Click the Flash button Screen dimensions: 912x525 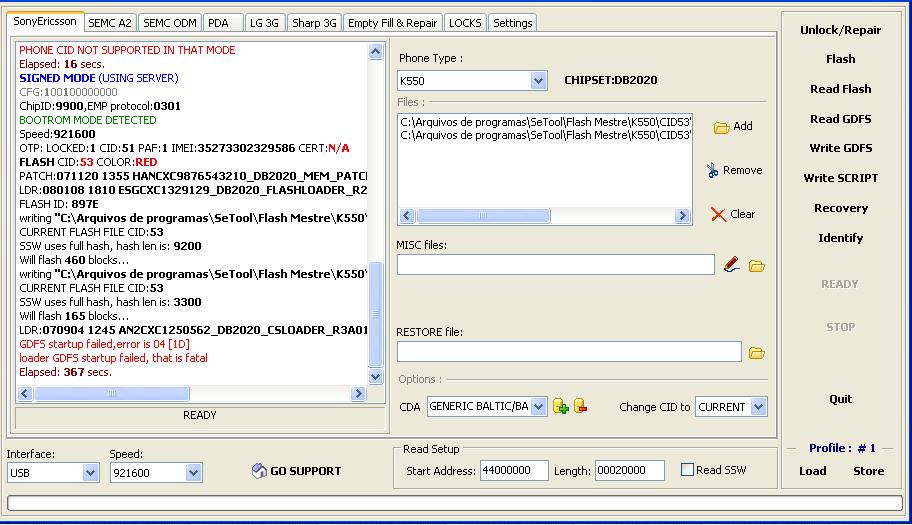[x=840, y=59]
